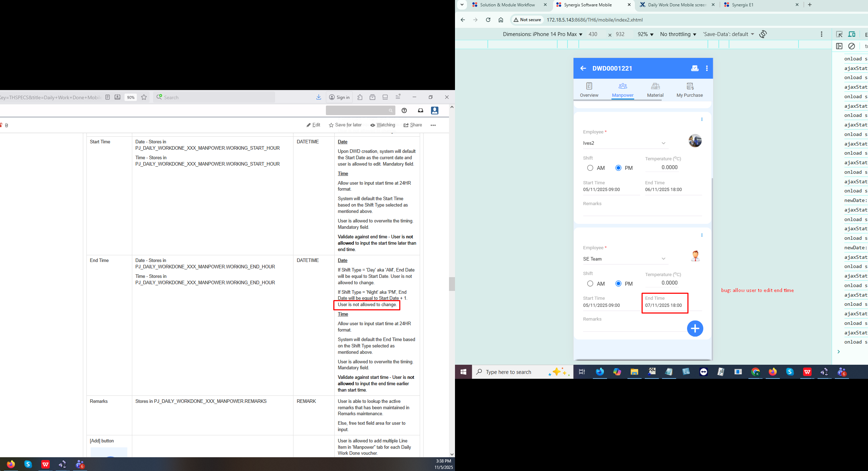Click the blue plus add button

pos(695,329)
